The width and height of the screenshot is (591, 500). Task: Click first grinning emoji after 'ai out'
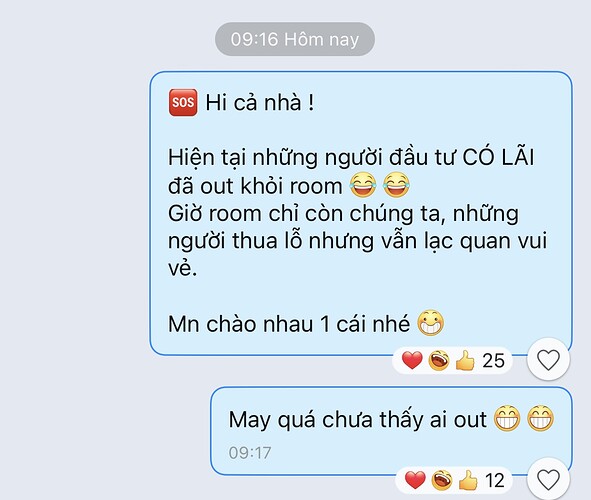coord(507,418)
